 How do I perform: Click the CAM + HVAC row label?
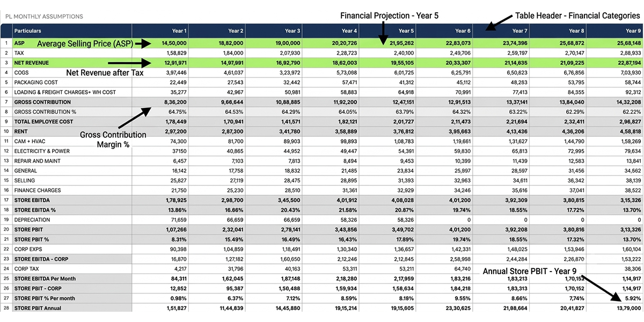click(29, 141)
